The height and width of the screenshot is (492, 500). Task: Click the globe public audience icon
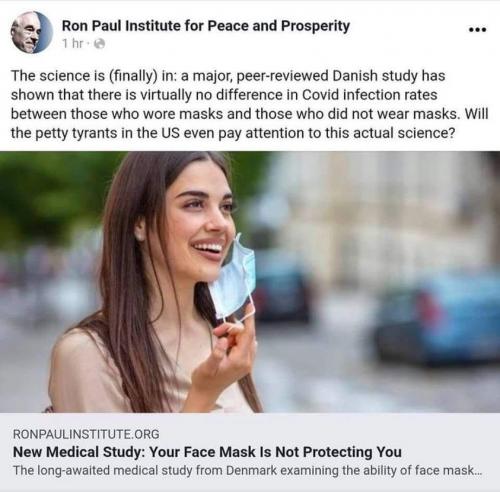(99, 44)
